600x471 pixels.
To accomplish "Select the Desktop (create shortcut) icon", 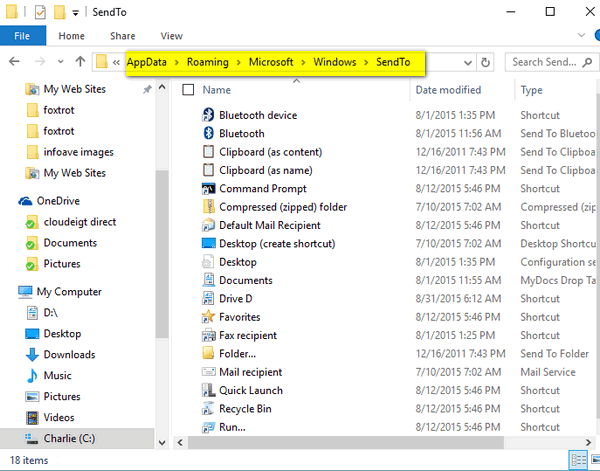I will [208, 243].
